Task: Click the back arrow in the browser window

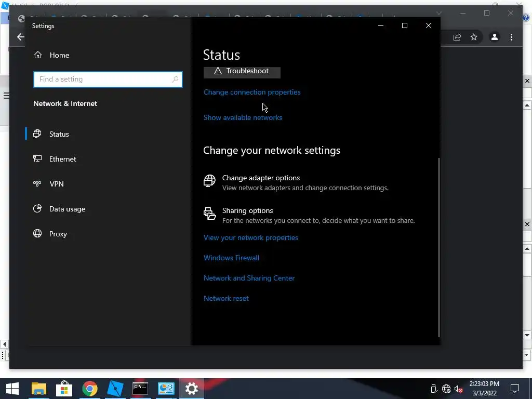Action: tap(21, 37)
